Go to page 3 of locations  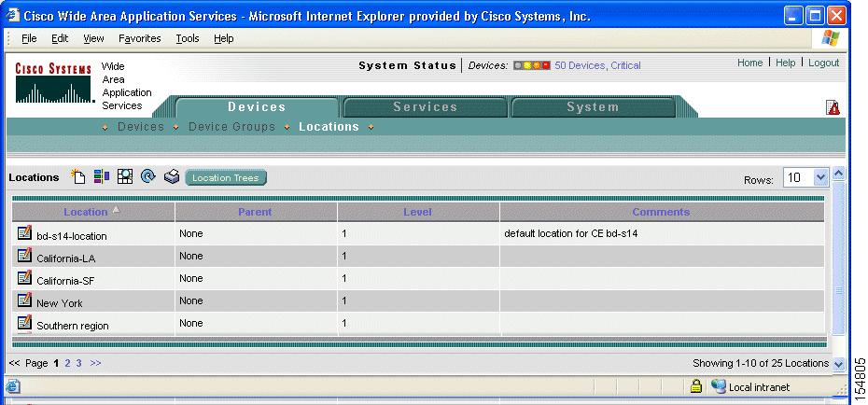point(79,363)
